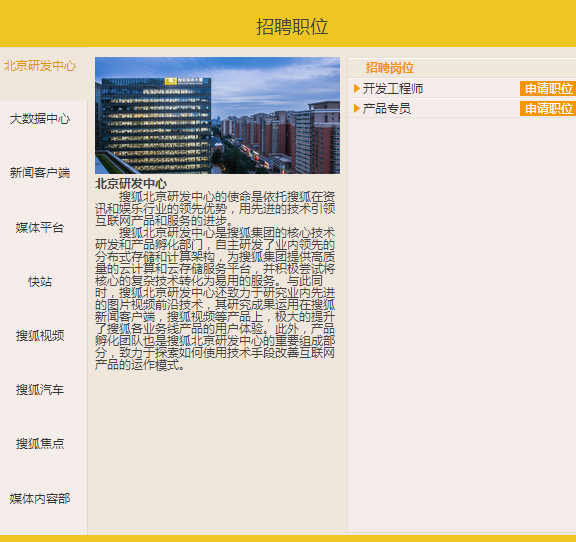Select the 搜狐焦点 department
The width and height of the screenshot is (576, 542).
pyautogui.click(x=40, y=444)
